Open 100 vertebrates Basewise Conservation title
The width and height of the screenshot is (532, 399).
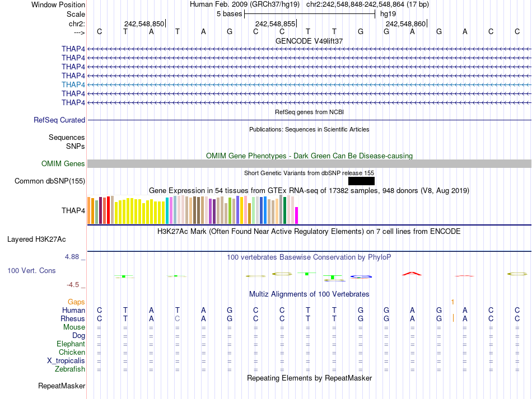point(309,257)
